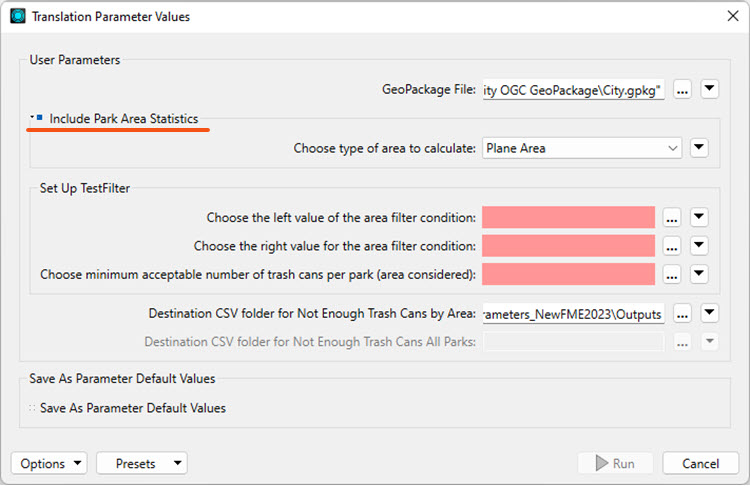Open ellipsis editor for left value filter
The height and width of the screenshot is (486, 750).
672,218
